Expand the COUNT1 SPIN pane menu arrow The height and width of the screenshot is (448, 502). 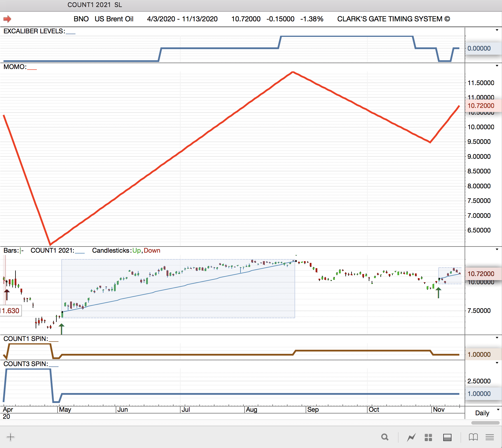point(497,338)
